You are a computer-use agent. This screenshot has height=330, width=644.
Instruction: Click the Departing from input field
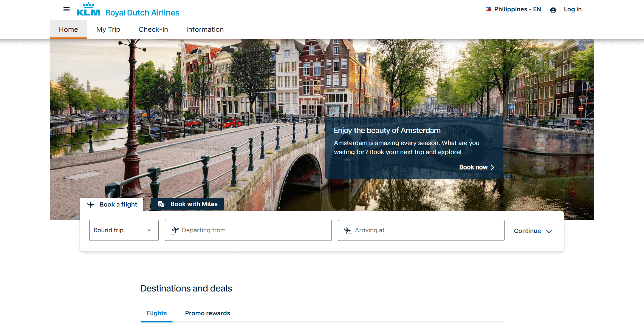(x=253, y=230)
